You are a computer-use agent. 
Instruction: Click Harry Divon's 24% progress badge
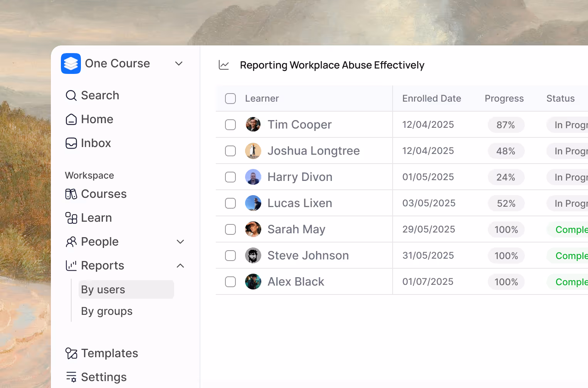506,177
